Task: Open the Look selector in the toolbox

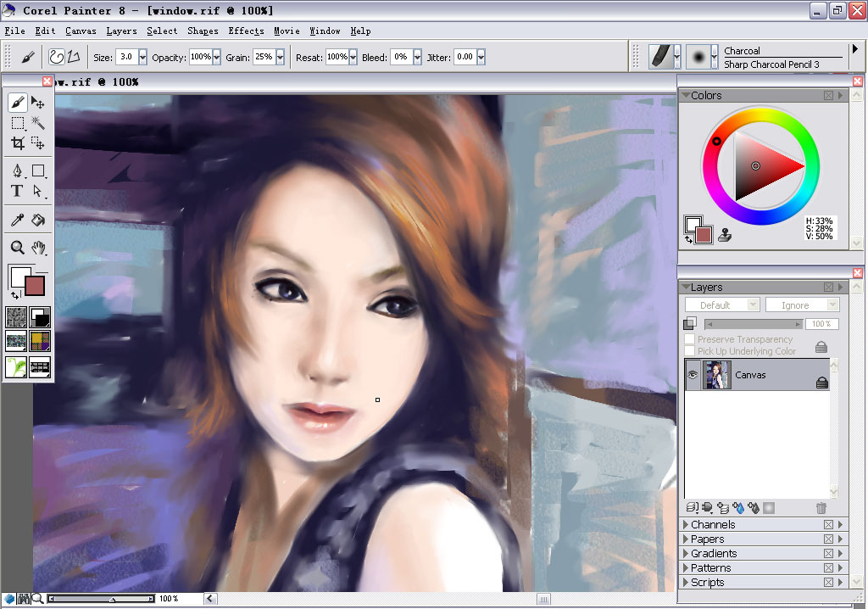Action: coord(40,366)
